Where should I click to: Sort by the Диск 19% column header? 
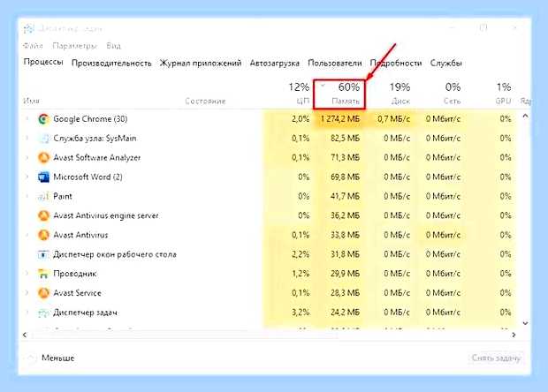400,94
